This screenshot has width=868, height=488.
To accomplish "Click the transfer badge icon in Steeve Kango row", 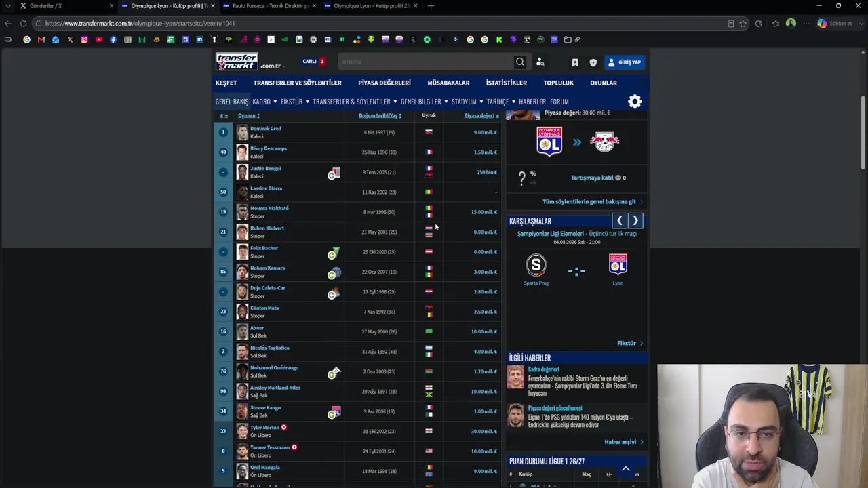I will coord(334,413).
